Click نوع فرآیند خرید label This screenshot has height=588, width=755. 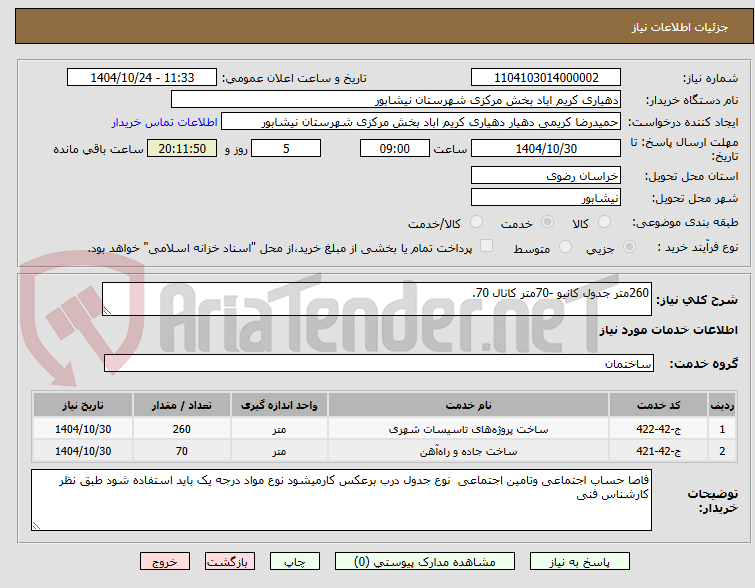coord(698,247)
